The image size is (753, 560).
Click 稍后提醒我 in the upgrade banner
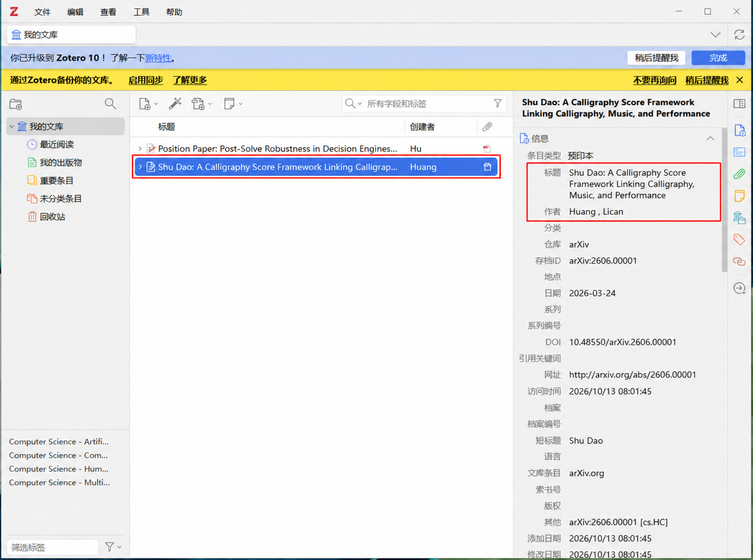pos(657,58)
